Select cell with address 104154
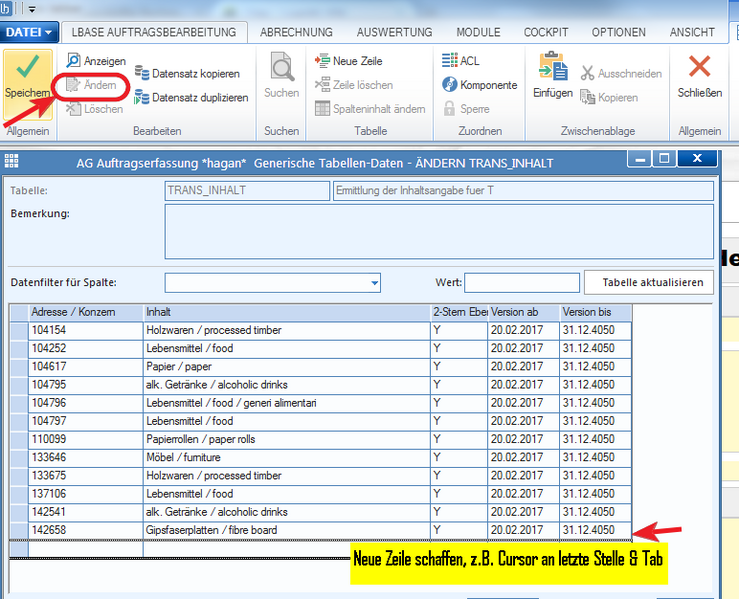This screenshot has width=739, height=599. 86,330
